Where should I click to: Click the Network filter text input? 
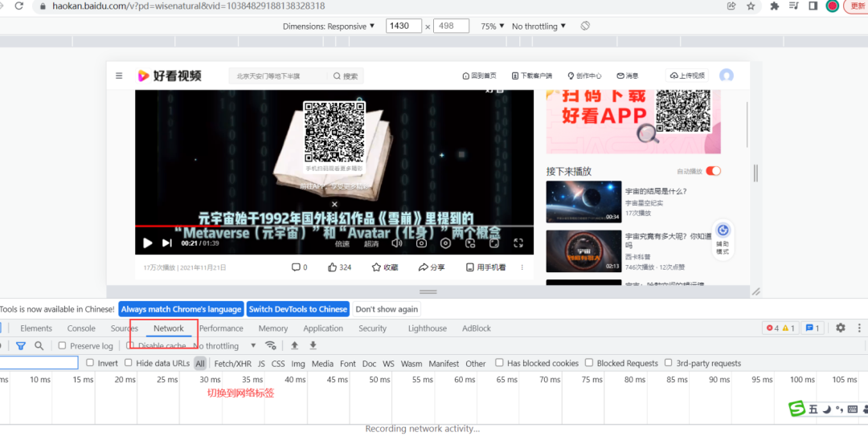(x=39, y=363)
